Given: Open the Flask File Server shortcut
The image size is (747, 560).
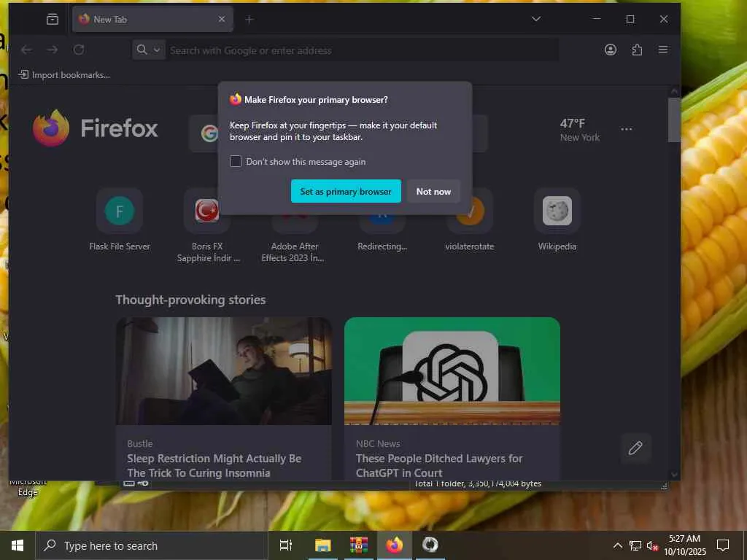Looking at the screenshot, I should 120,211.
